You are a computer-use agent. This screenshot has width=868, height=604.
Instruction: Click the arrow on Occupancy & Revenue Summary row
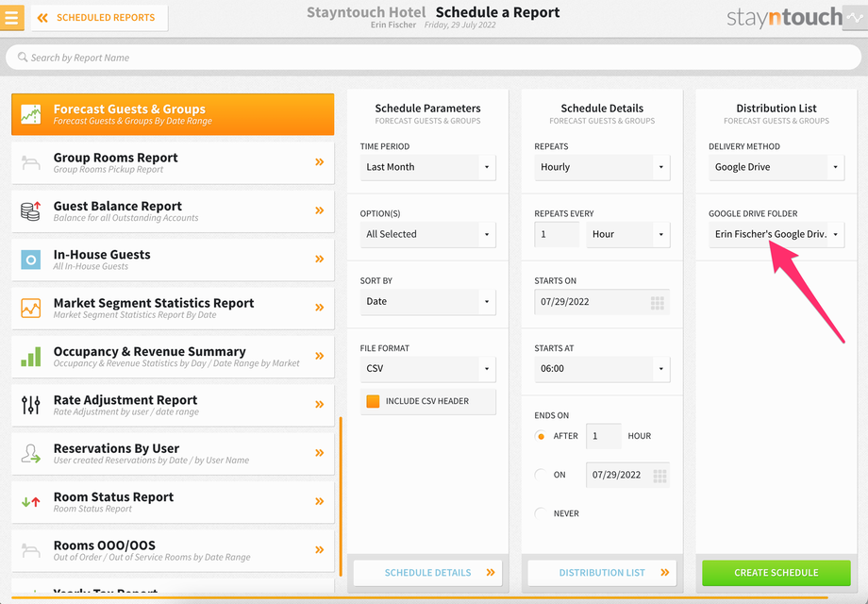pyautogui.click(x=320, y=356)
